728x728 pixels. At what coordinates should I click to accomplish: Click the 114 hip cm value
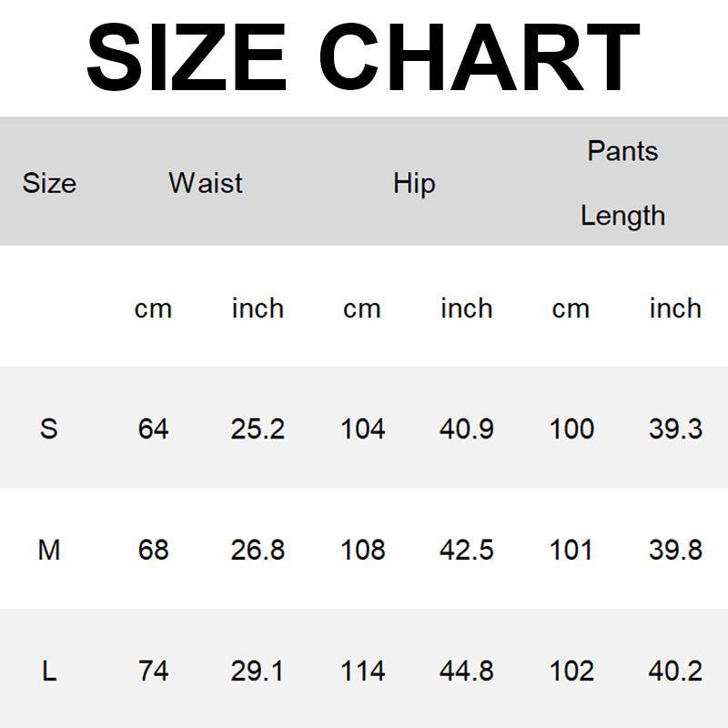tap(362, 672)
